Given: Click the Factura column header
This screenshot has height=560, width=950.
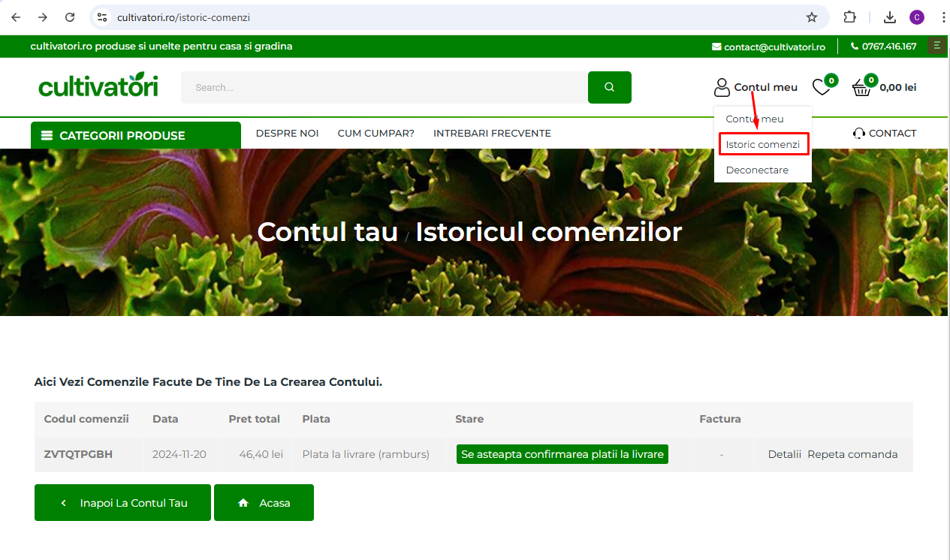Looking at the screenshot, I should 720,419.
